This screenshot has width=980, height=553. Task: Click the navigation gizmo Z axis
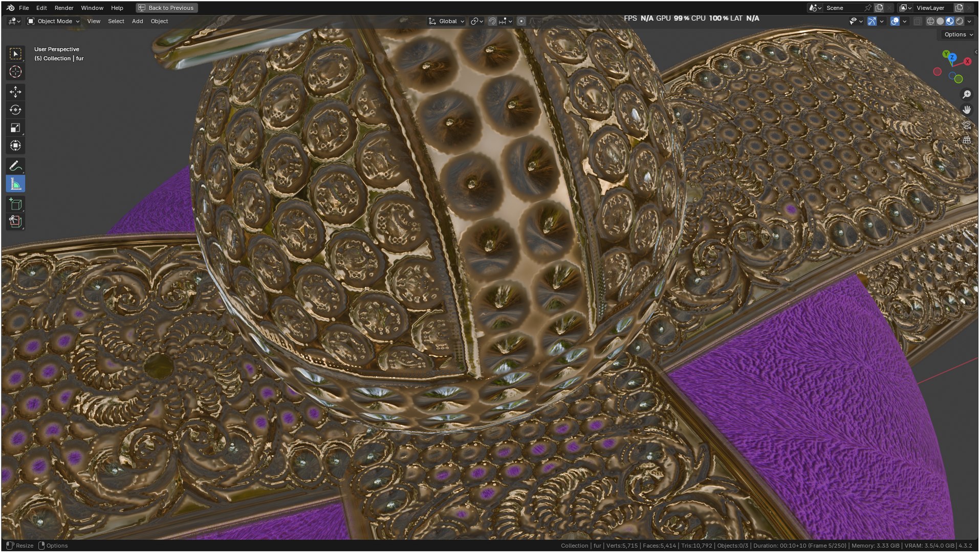(x=952, y=57)
